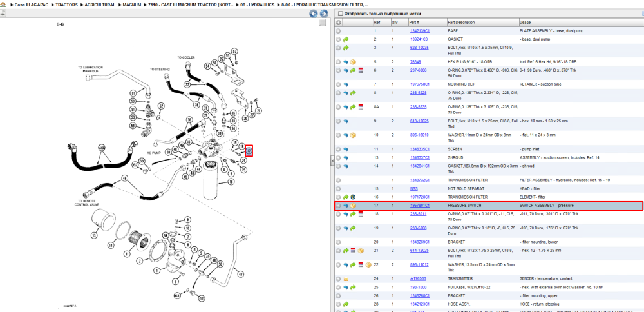The height and width of the screenshot is (312, 644).
Task: Click blue arrow icon in SHROUD row
Action: coord(346,157)
